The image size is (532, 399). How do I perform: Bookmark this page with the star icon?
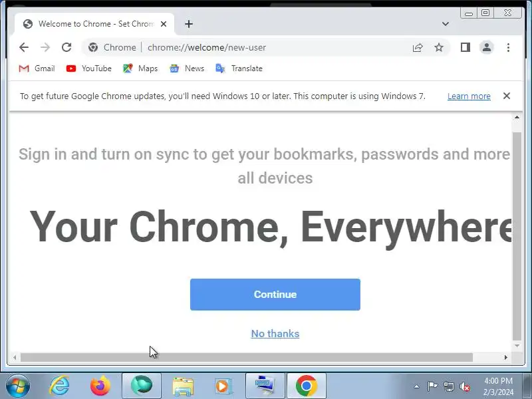(x=439, y=47)
